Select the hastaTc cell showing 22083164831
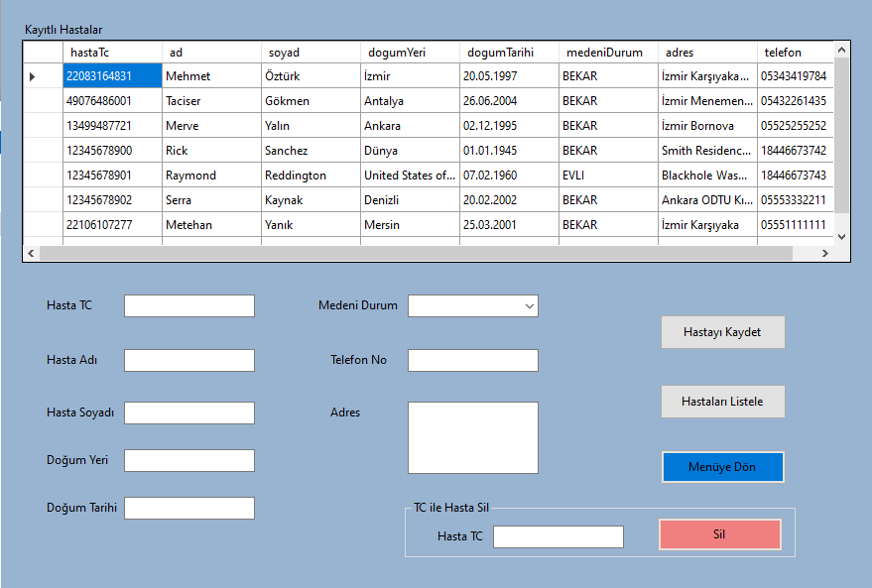This screenshot has width=872, height=588. [x=112, y=75]
